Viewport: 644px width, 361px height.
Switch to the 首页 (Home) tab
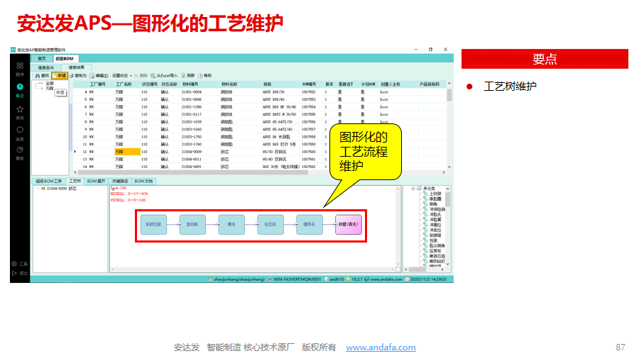click(42, 59)
